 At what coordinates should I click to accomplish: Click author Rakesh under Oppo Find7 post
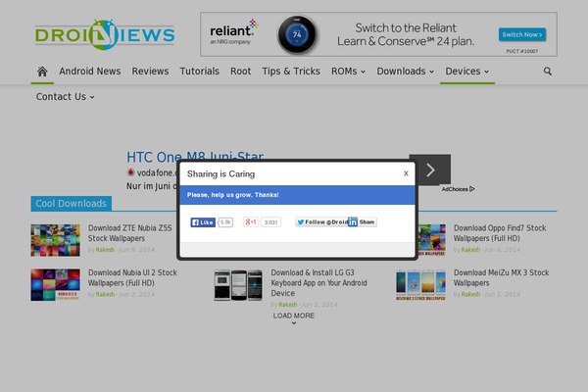coord(470,250)
